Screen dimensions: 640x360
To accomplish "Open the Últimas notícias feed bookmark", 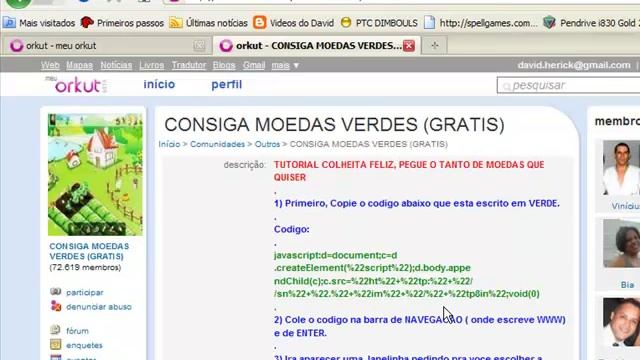I will (x=209, y=23).
